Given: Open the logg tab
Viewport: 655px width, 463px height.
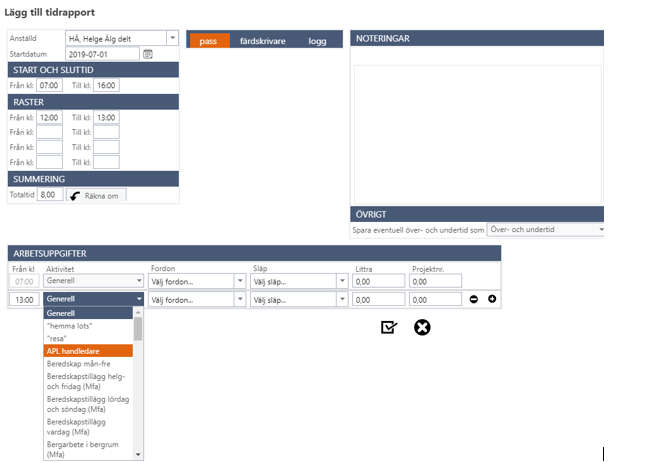Looking at the screenshot, I should pos(317,41).
